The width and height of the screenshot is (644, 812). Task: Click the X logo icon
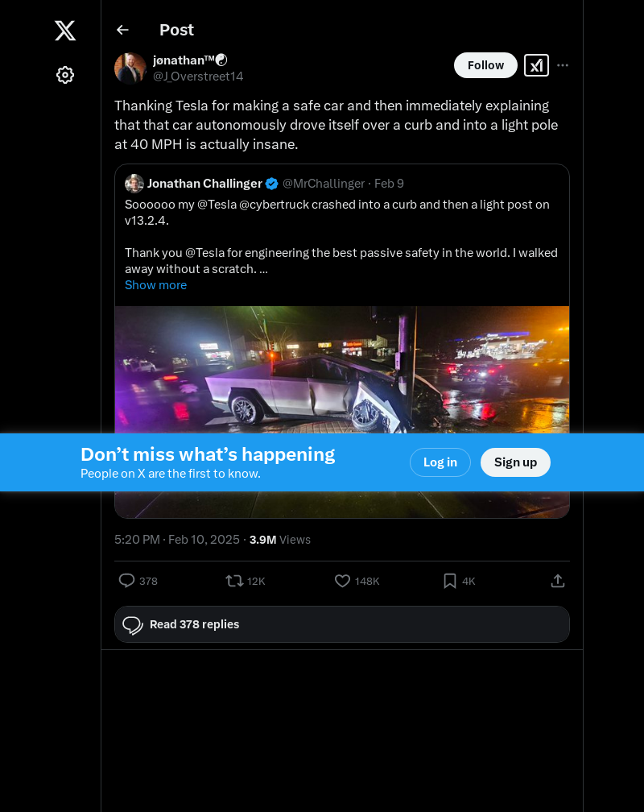point(65,31)
